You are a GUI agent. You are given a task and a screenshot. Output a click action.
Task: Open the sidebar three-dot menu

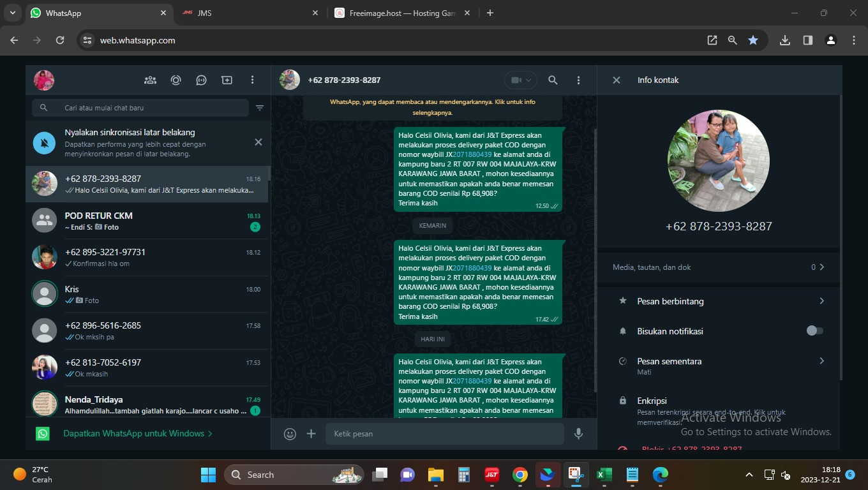(252, 80)
